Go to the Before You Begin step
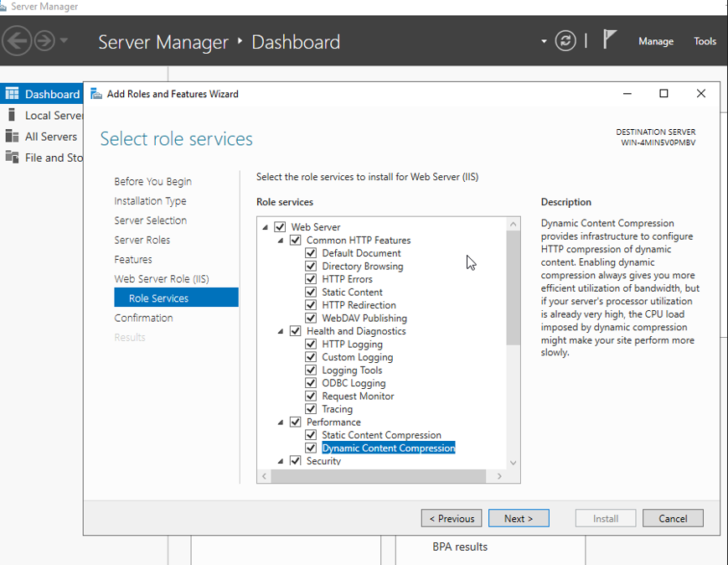Image resolution: width=728 pixels, height=565 pixels. [152, 182]
